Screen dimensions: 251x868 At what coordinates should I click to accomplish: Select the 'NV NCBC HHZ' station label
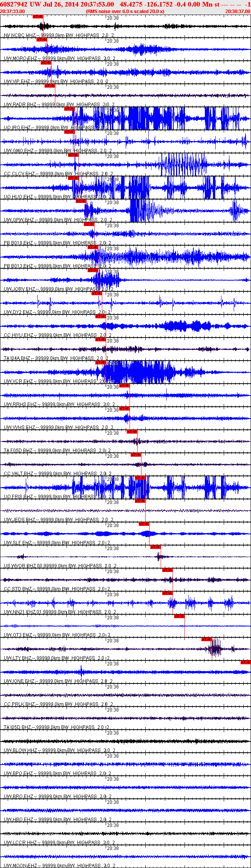tap(20, 35)
